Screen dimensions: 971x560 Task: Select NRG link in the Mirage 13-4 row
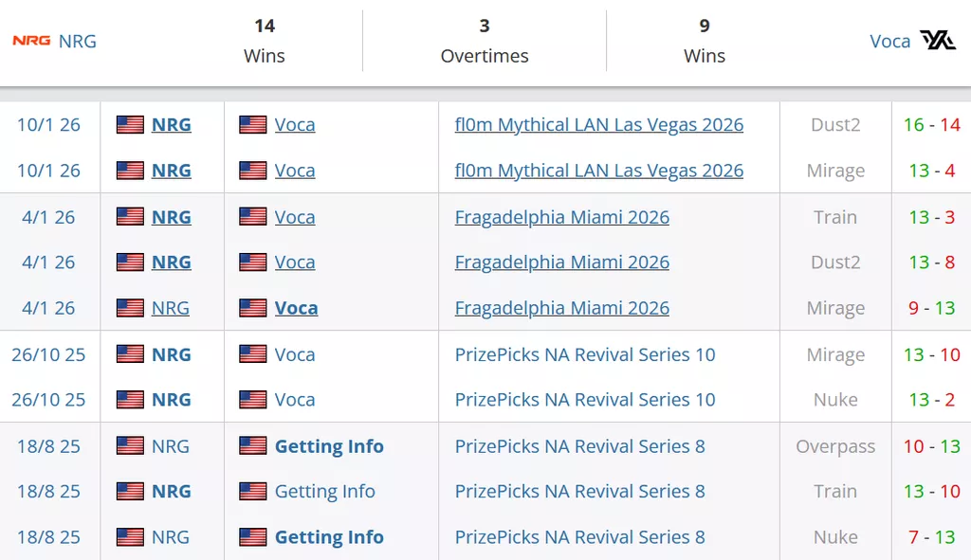coord(171,171)
